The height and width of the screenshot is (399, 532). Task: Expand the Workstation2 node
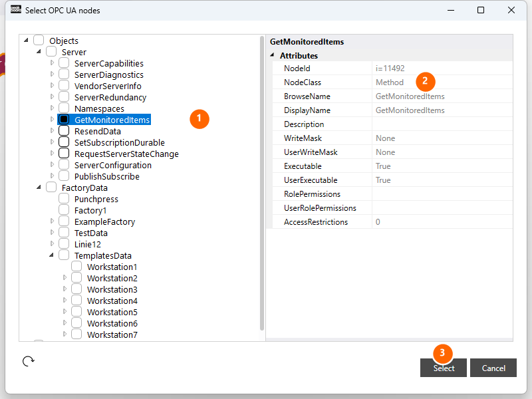coord(65,278)
